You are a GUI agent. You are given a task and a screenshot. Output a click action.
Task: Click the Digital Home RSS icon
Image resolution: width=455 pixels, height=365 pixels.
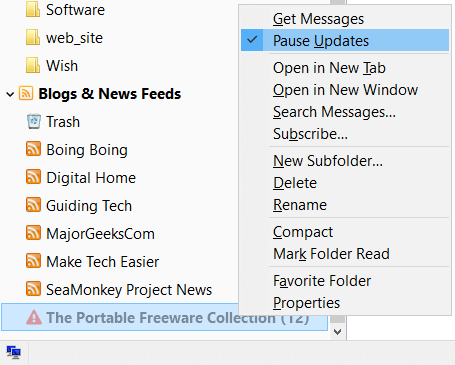pos(33,177)
